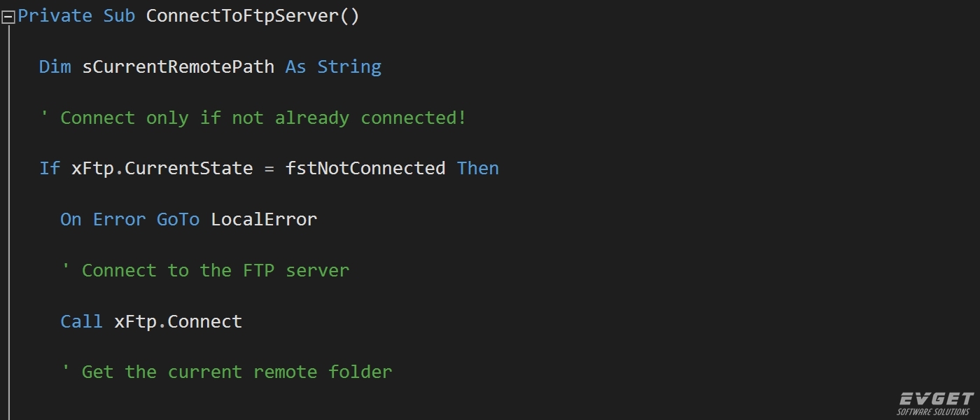Place cursor on ConnectToFtpServer procedure name
Screen dimensions: 980x420
pyautogui.click(x=242, y=16)
